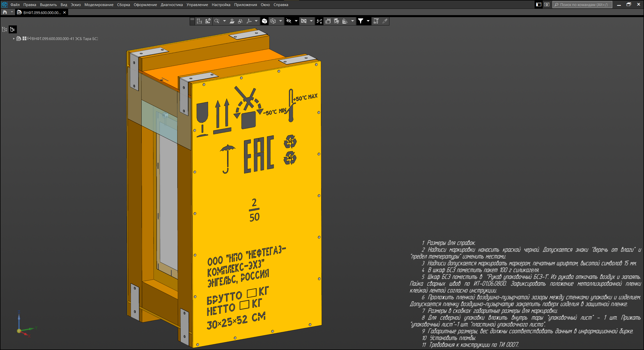Click the filter funnel icon
The height and width of the screenshot is (350, 644).
pos(360,21)
